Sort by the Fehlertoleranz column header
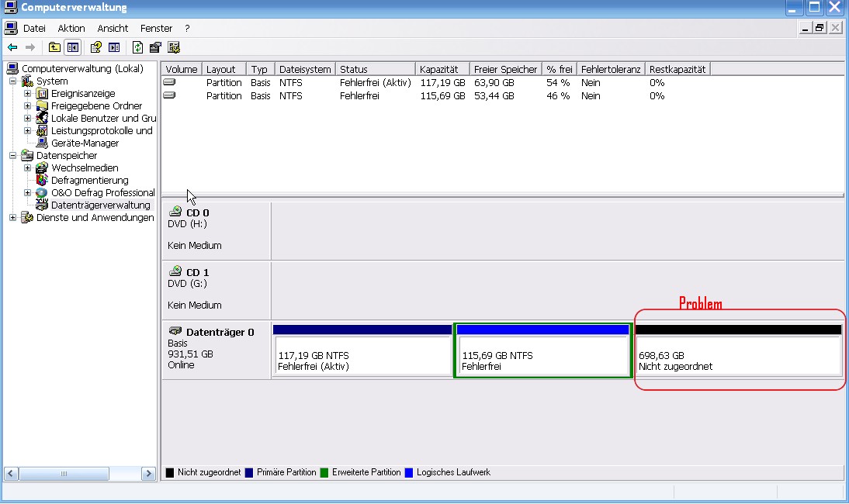This screenshot has width=849, height=504. (x=611, y=69)
